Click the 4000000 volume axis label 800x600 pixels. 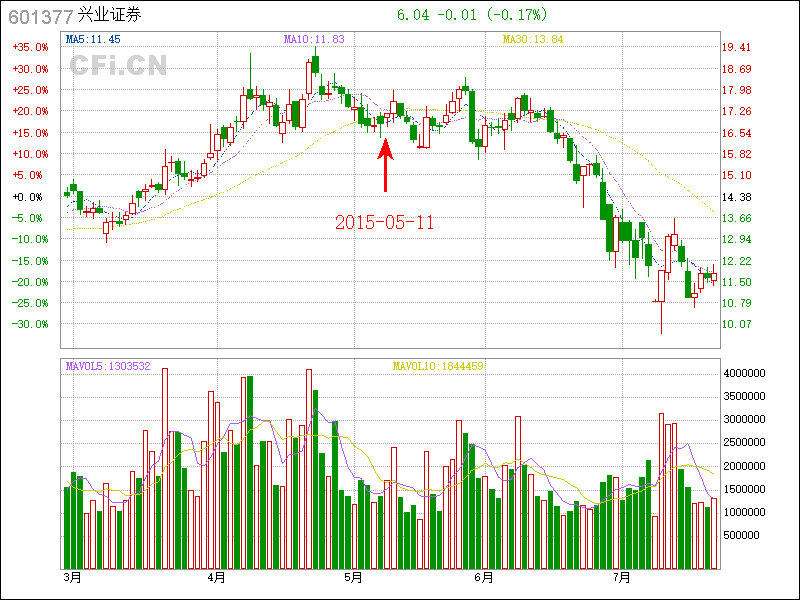744,373
